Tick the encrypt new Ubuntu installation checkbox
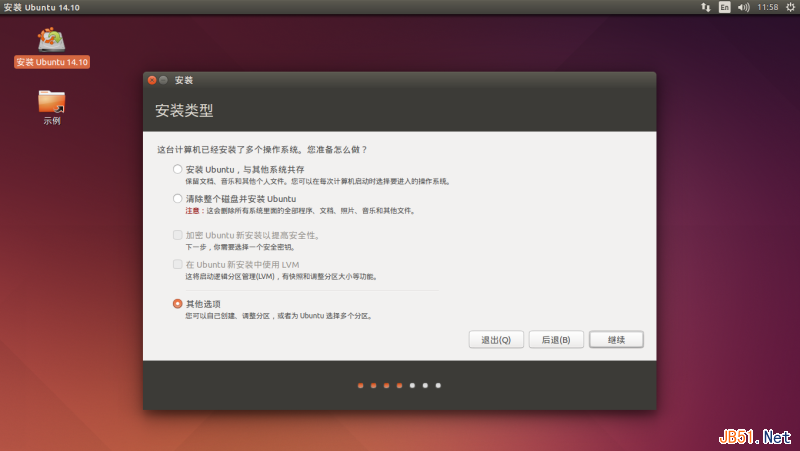 177,235
